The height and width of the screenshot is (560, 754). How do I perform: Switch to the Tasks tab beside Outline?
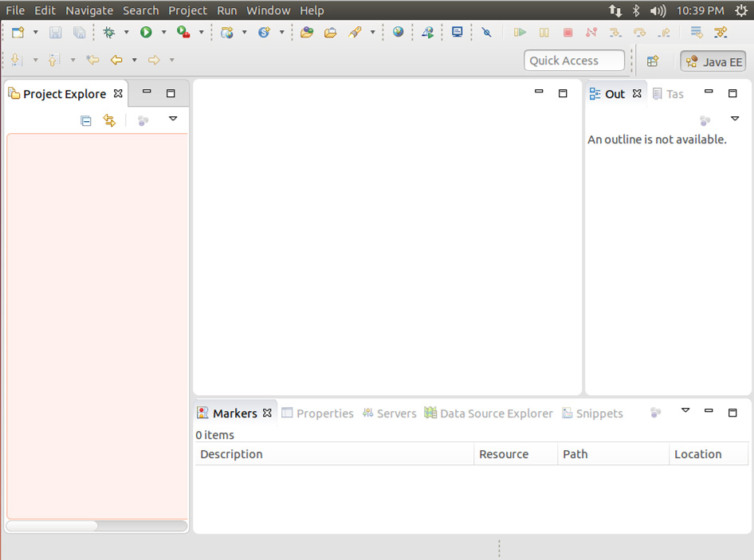tap(669, 94)
